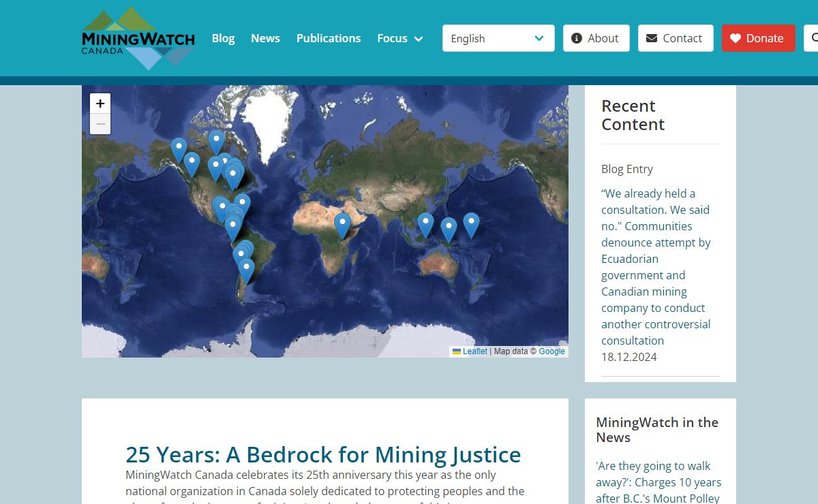Viewport: 818px width, 504px height.
Task: Click the Blog Entry label
Action: [627, 169]
